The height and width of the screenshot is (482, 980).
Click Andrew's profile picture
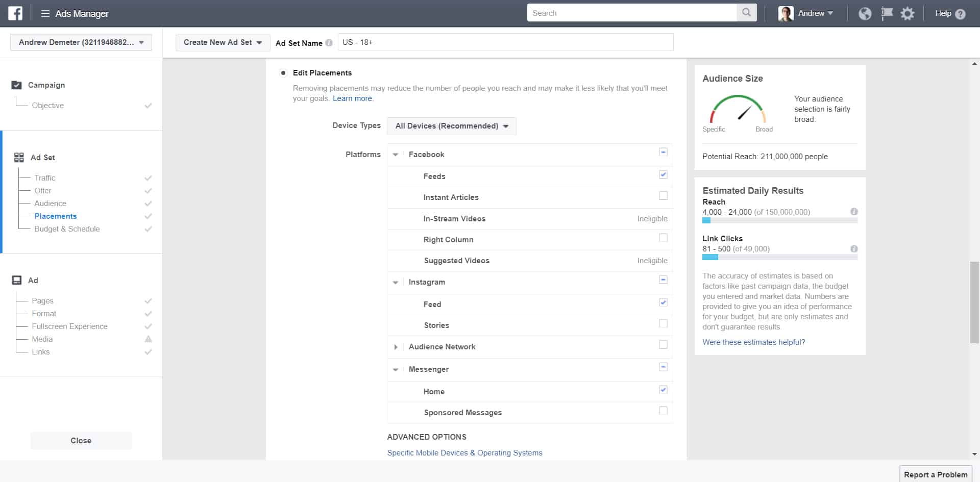[x=786, y=13]
